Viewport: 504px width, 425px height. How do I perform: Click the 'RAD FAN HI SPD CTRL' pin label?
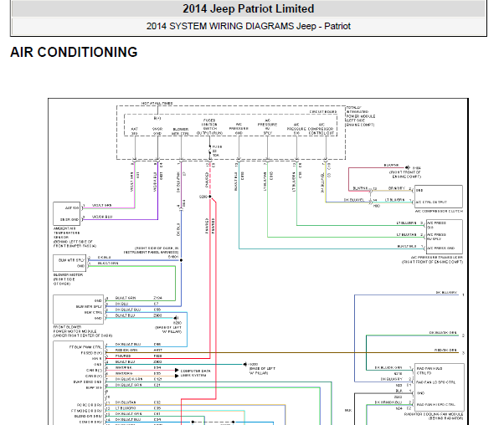tap(436, 404)
